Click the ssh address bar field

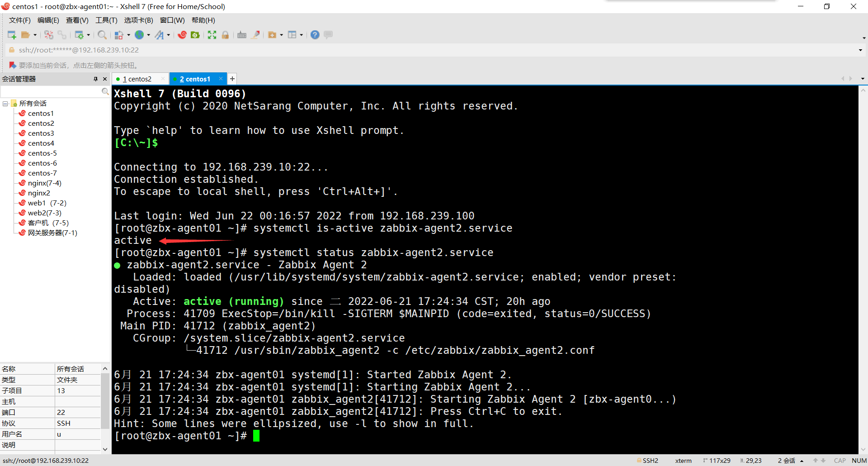[x=434, y=50]
